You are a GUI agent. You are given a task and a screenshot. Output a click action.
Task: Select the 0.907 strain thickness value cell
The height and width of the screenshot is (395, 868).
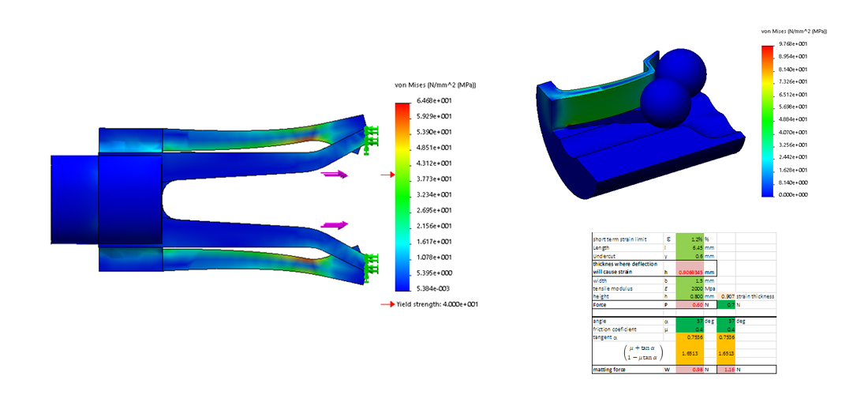pyautogui.click(x=726, y=296)
